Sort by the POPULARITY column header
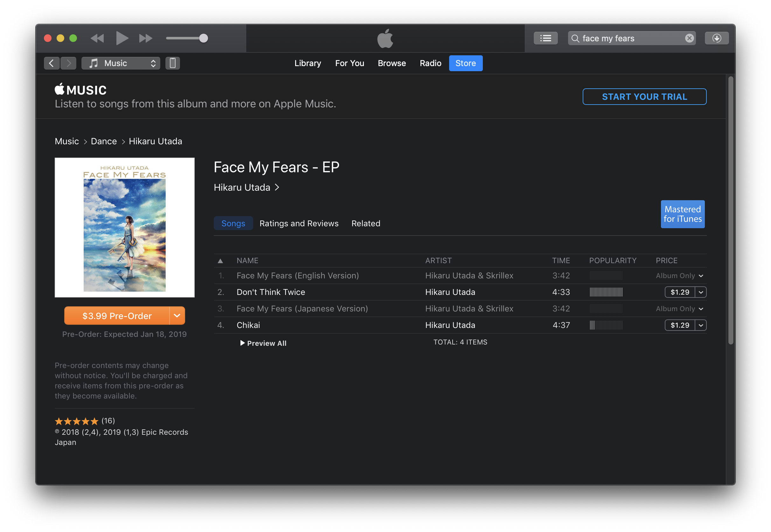The width and height of the screenshot is (771, 532). (x=613, y=260)
